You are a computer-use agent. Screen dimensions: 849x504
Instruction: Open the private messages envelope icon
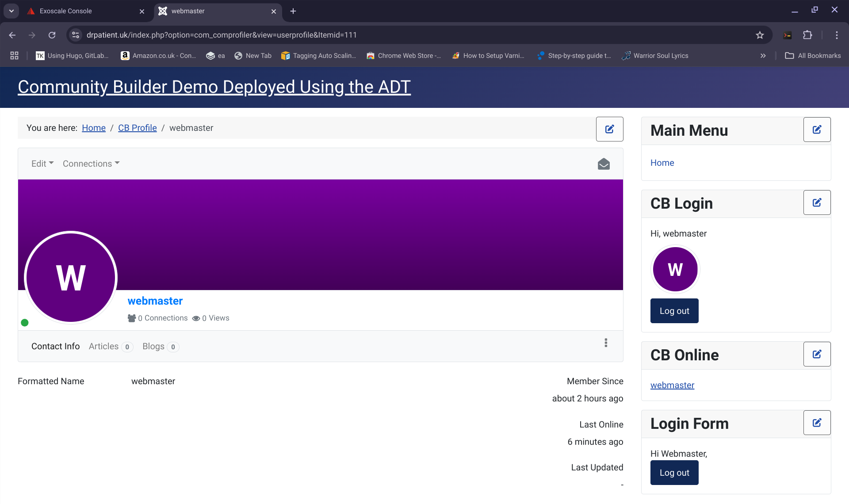pyautogui.click(x=604, y=164)
